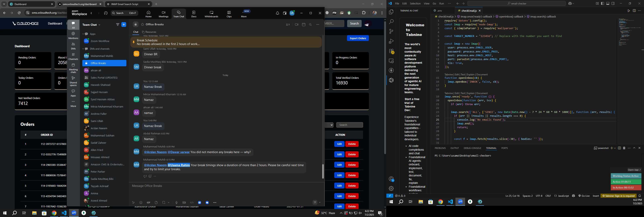Open terminal launch profile dropdown

coord(615,148)
